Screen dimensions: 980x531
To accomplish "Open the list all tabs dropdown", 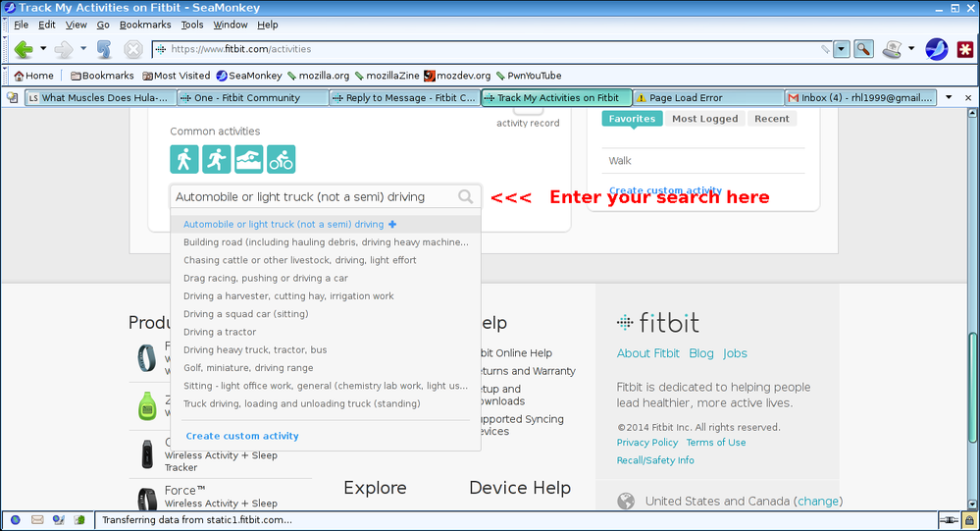I will (949, 97).
